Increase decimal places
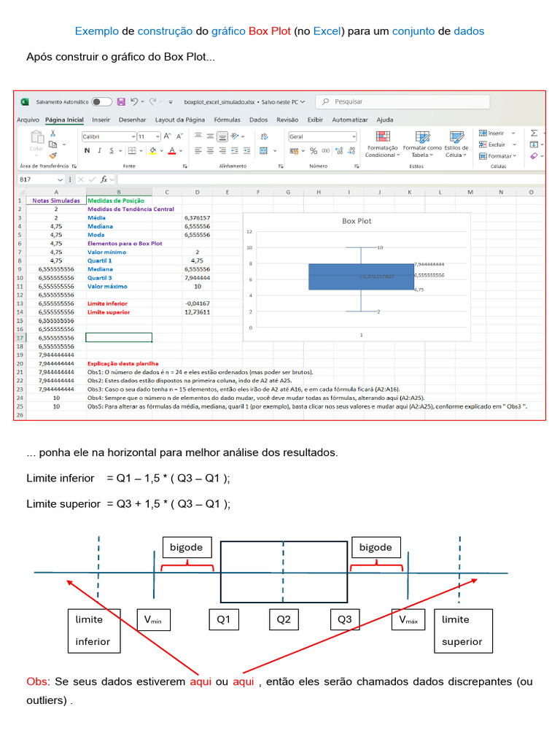 [339, 150]
